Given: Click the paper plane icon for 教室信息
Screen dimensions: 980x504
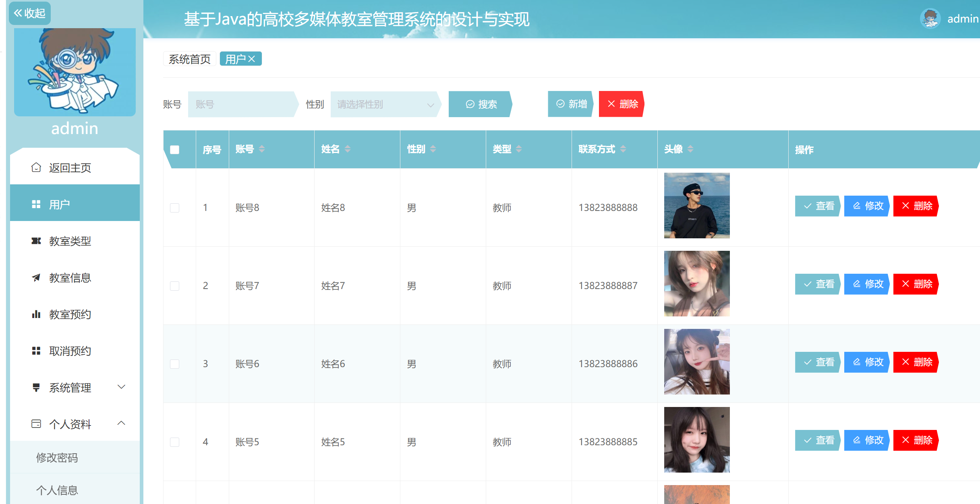Looking at the screenshot, I should [x=36, y=278].
